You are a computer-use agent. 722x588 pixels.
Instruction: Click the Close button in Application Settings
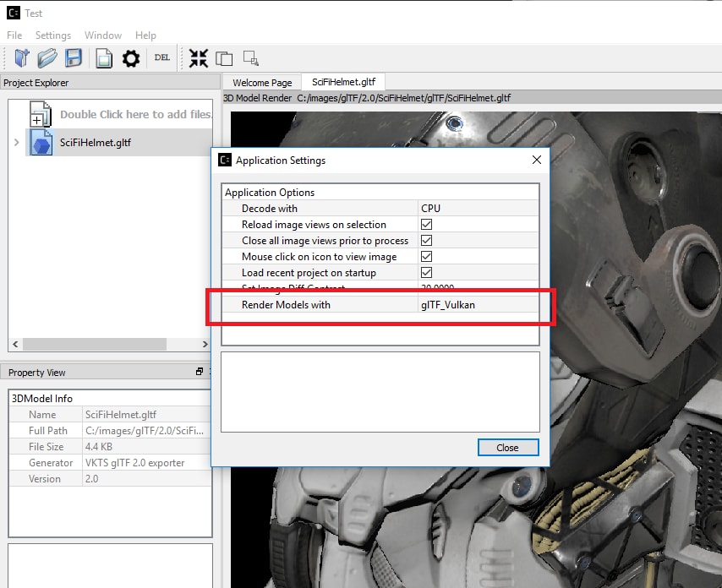[507, 448]
